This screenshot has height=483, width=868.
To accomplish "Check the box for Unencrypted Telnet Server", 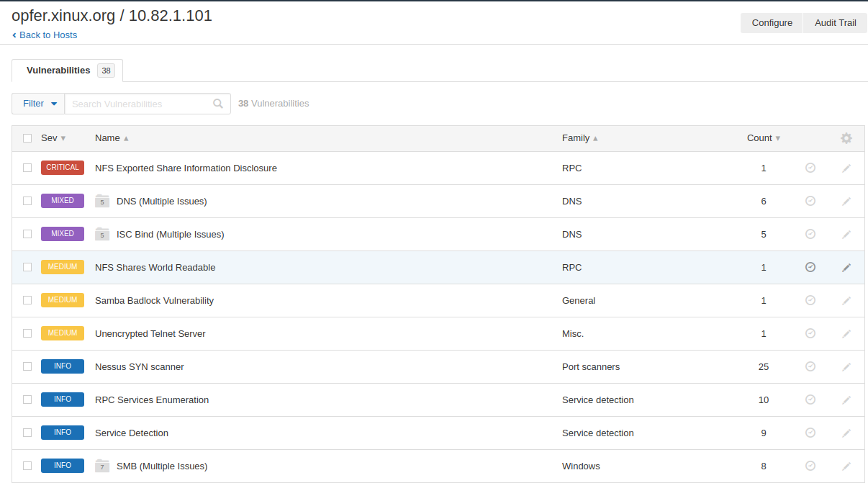I will [x=27, y=333].
